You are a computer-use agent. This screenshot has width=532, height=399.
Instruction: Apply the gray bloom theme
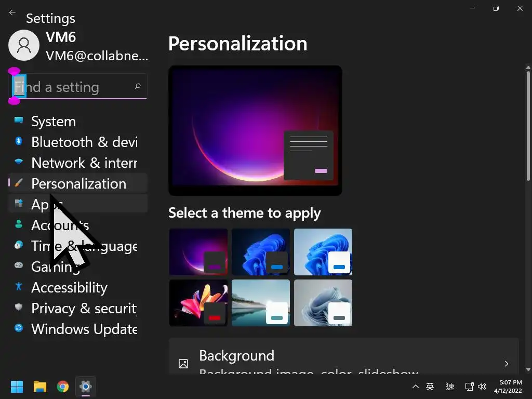[323, 303]
